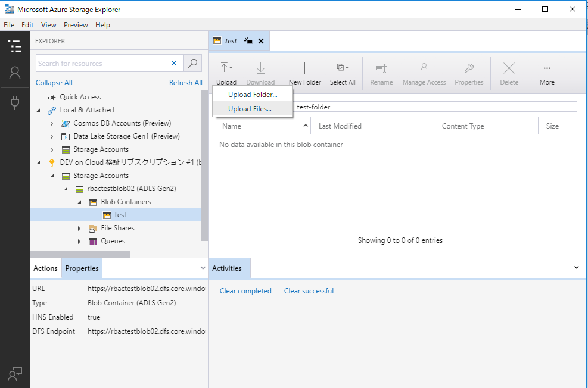Image resolution: width=588 pixels, height=388 pixels.
Task: Collapse the DEV on Cloud subscription arrow
Action: (x=39, y=162)
